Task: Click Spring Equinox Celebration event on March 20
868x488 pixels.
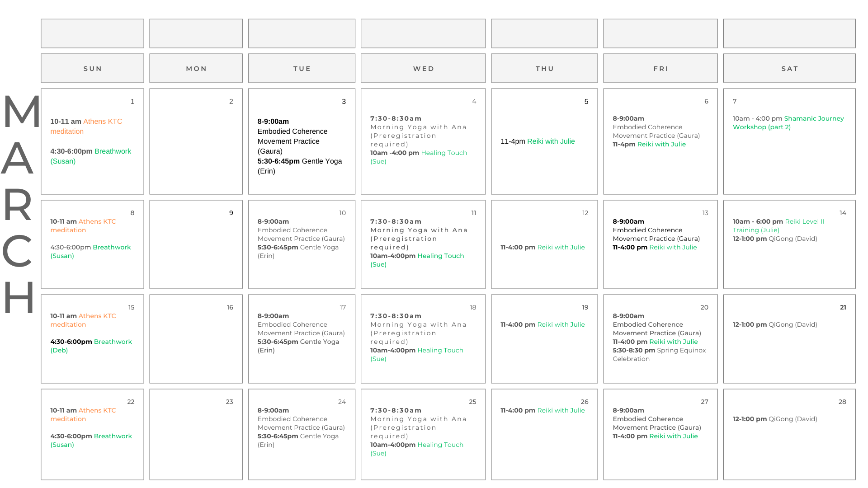Action: [x=681, y=351]
